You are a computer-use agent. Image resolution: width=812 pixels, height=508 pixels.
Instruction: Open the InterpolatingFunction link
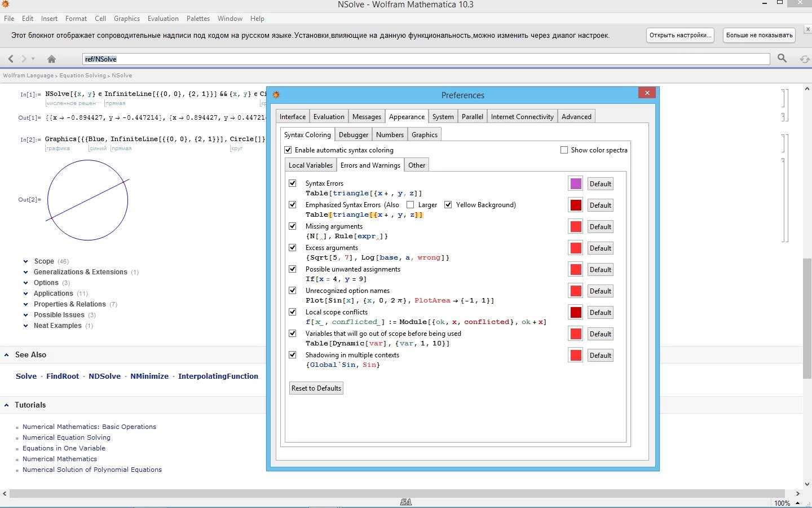point(218,376)
